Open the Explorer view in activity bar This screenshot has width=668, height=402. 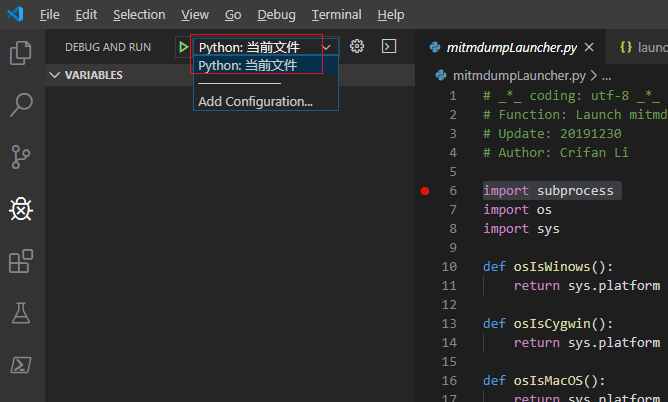21,52
